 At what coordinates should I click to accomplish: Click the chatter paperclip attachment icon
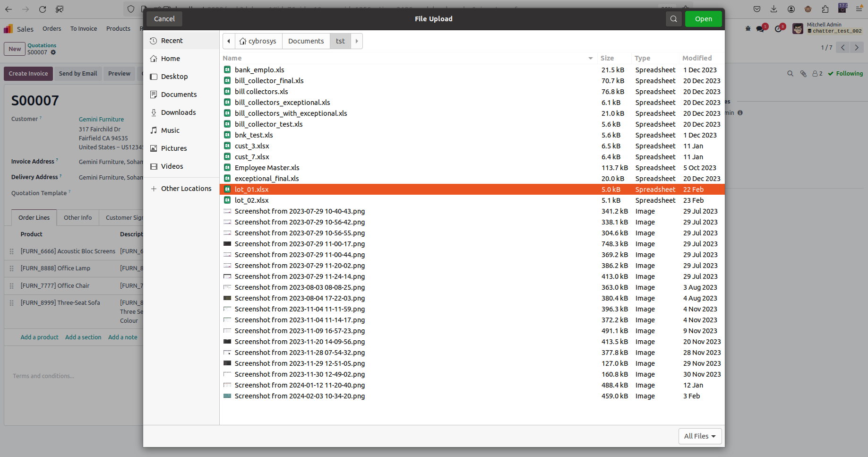pos(803,74)
